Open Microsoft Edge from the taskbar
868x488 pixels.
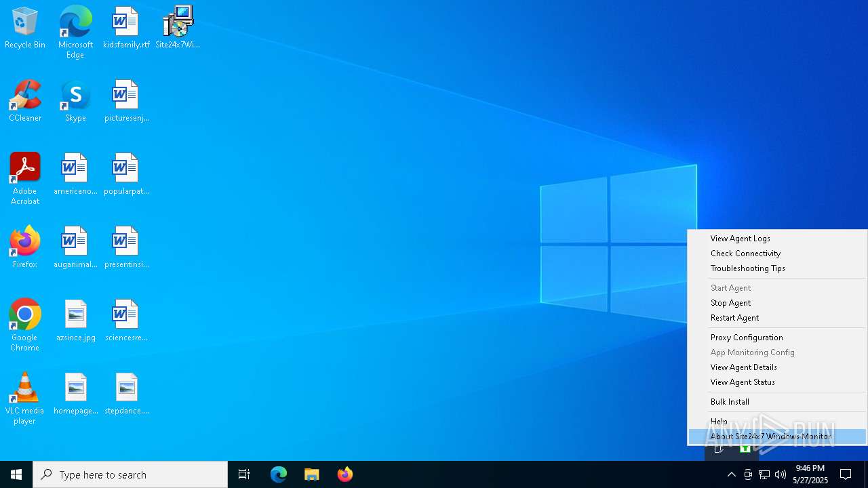(x=279, y=474)
